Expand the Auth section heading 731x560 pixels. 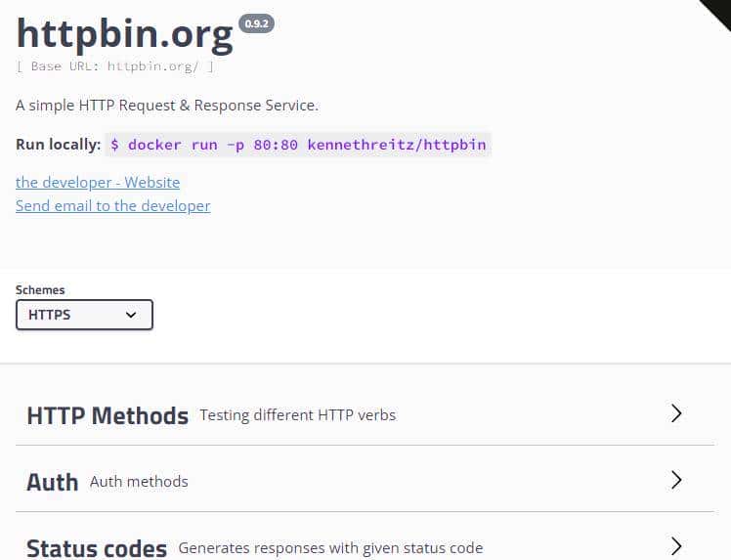pyautogui.click(x=53, y=482)
